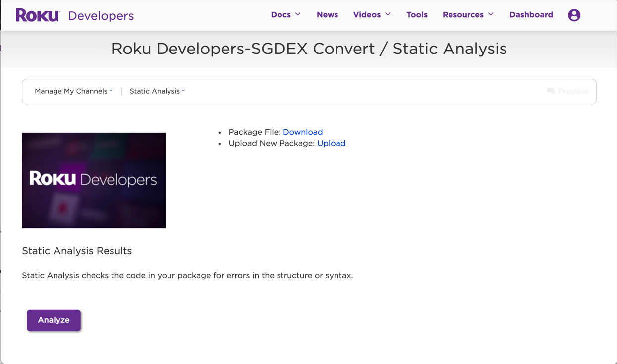Expand the Manage My Channels dropdown
Viewport: 617px width, 364px height.
tap(71, 91)
